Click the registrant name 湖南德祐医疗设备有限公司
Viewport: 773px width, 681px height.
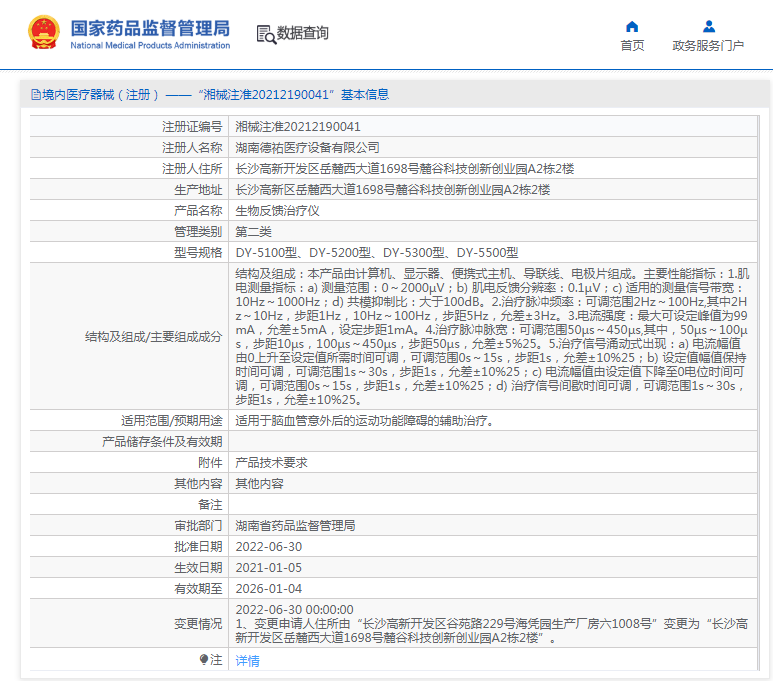(x=307, y=147)
